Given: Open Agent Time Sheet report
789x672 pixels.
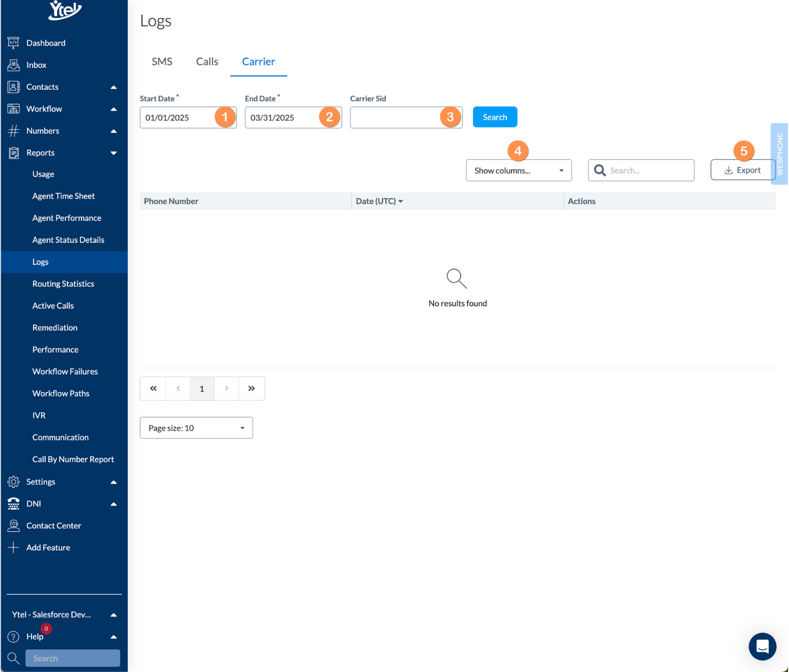Looking at the screenshot, I should pos(64,196).
